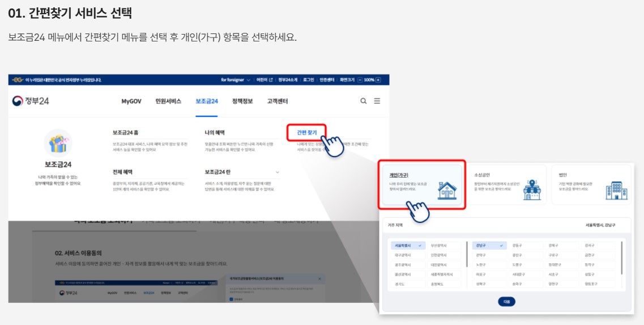Viewport: 644px width, 325px height.
Task: Open MyGOV main menu
Action: tap(131, 101)
